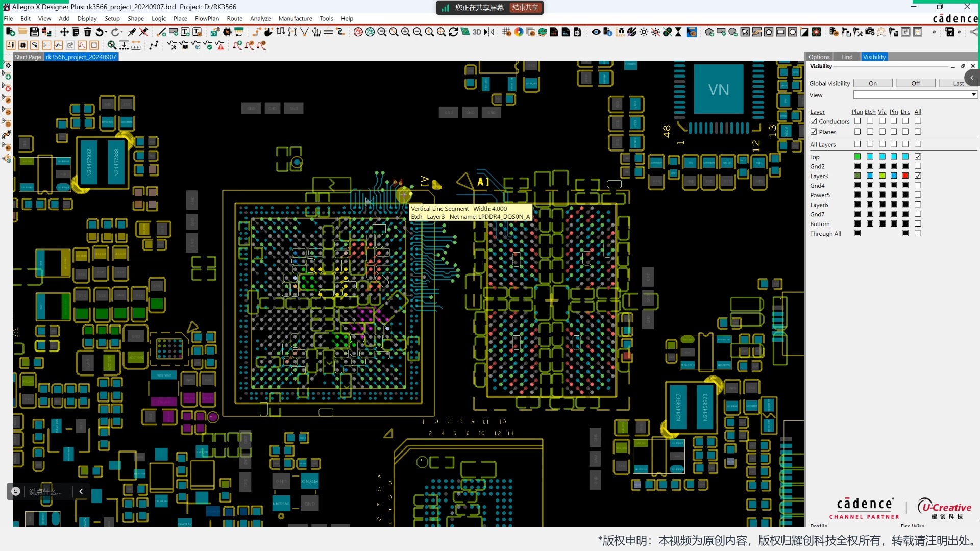This screenshot has width=980, height=551.
Task: Click the Layer3 Via lime-green swatch
Action: tap(882, 176)
